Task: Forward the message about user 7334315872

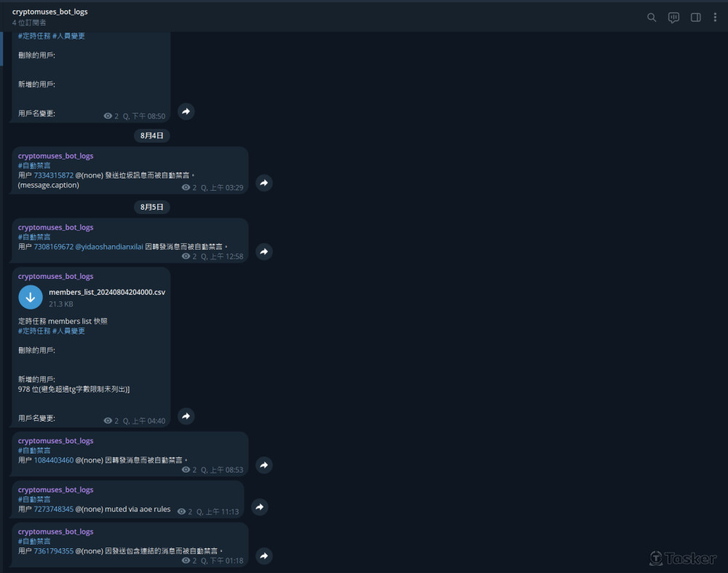Action: click(x=264, y=183)
